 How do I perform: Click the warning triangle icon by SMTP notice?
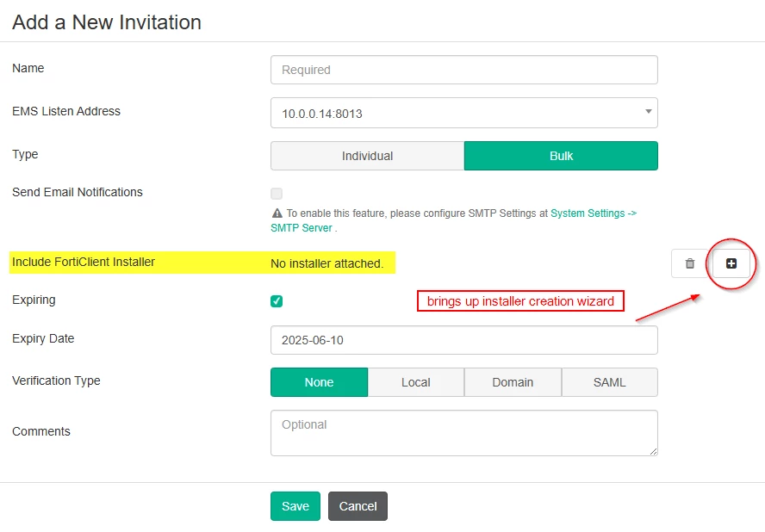coord(277,213)
